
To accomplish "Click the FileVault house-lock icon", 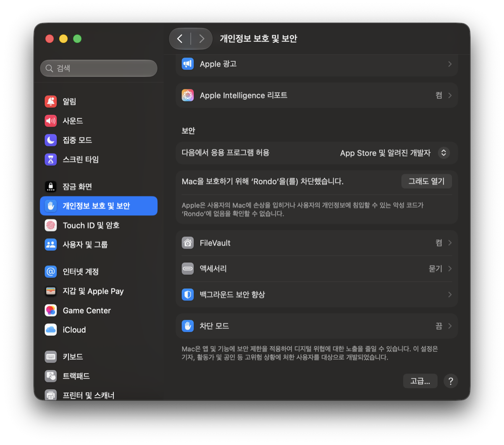I will point(188,243).
